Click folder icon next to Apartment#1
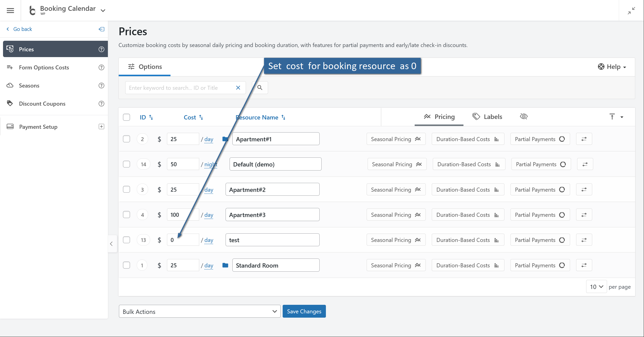Image resolution: width=644 pixels, height=337 pixels. [225, 139]
